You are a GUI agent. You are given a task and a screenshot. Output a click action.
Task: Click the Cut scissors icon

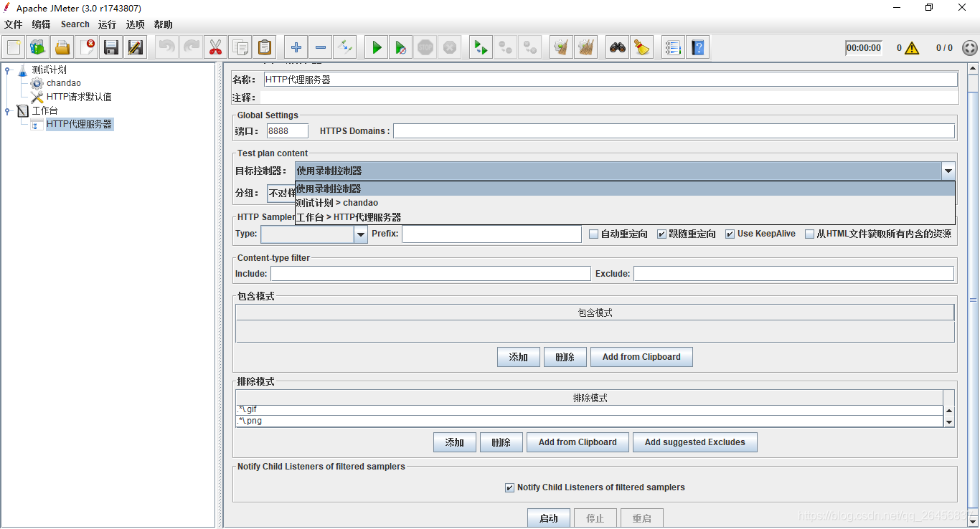tap(215, 48)
